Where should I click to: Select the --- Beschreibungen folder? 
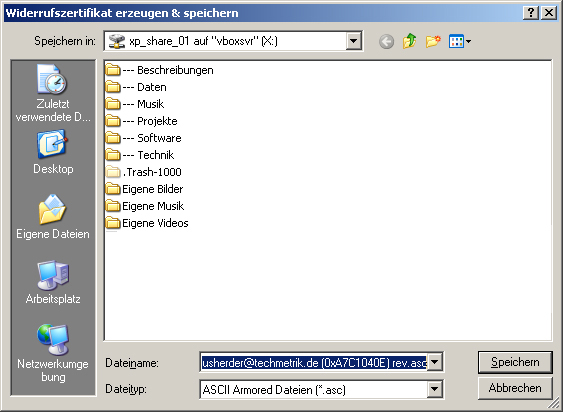[x=160, y=70]
